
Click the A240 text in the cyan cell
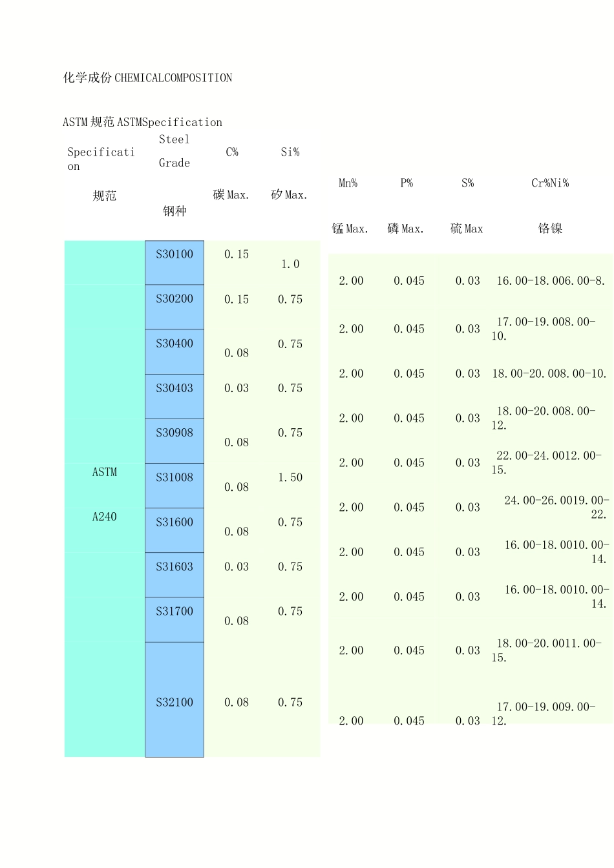point(105,517)
